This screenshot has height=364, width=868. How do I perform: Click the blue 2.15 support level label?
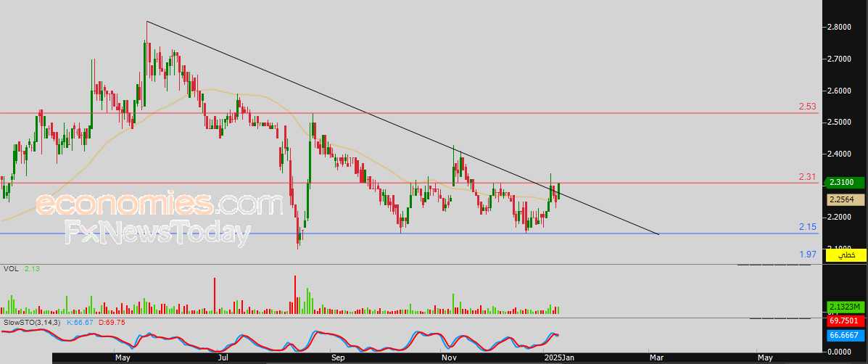click(x=808, y=227)
